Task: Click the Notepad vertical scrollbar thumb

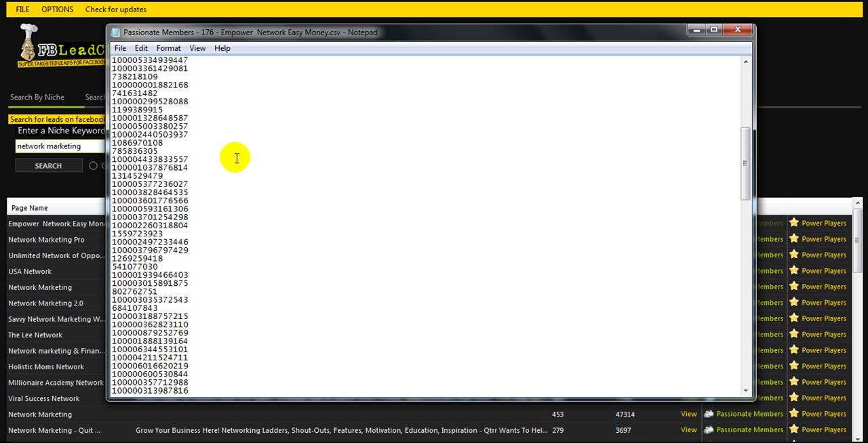Action: (746, 163)
